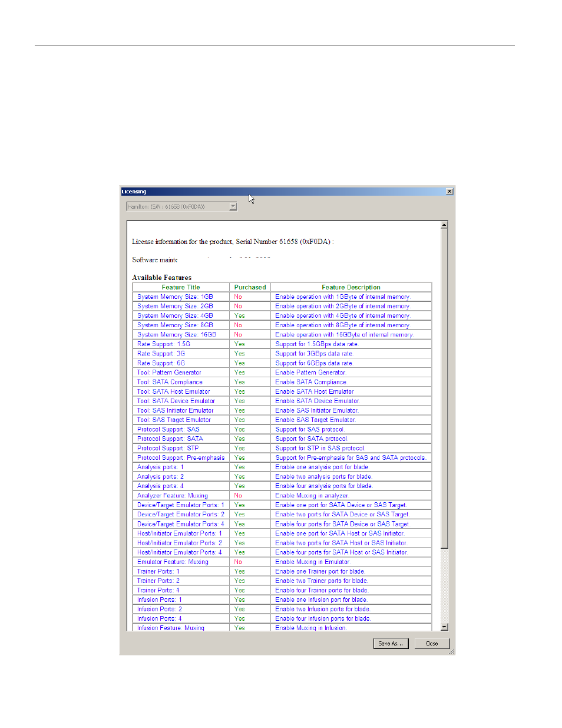Click 'Tool: SAS Traget Emulator' cell

click(181, 420)
